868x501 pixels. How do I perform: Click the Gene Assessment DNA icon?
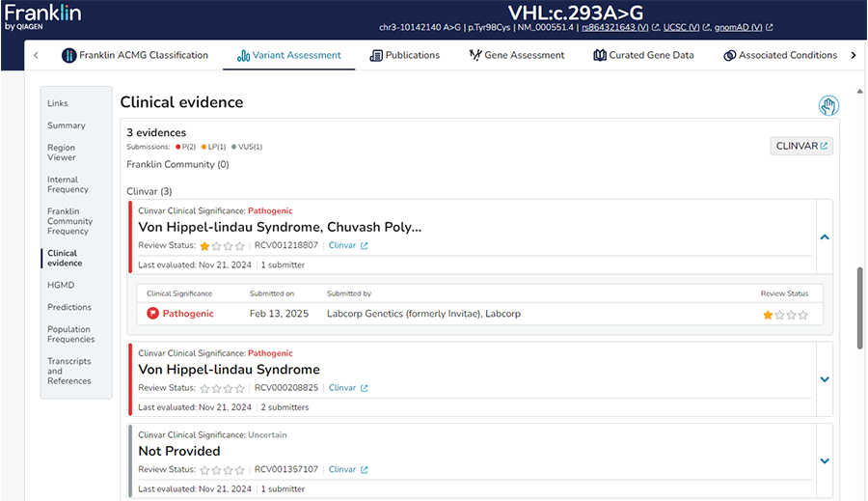pos(475,55)
